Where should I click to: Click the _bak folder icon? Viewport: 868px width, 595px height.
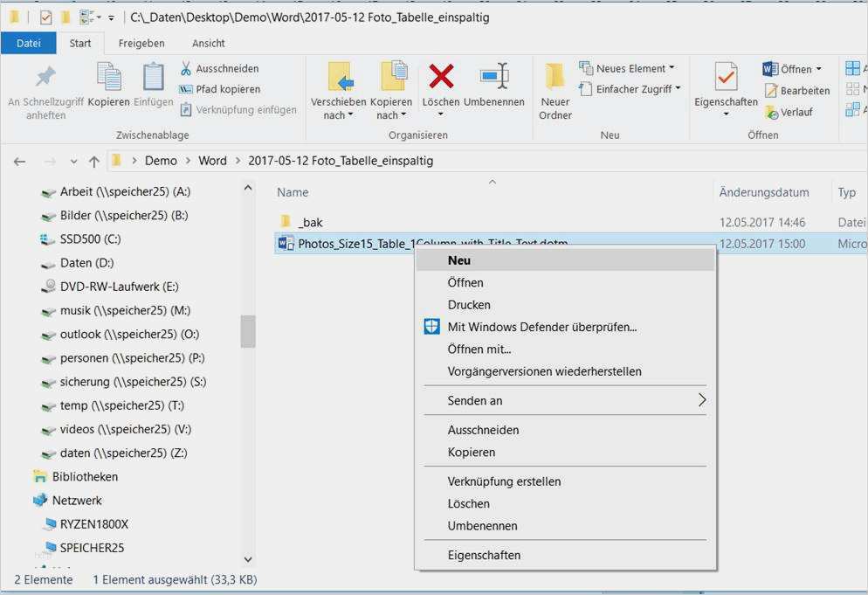(286, 222)
